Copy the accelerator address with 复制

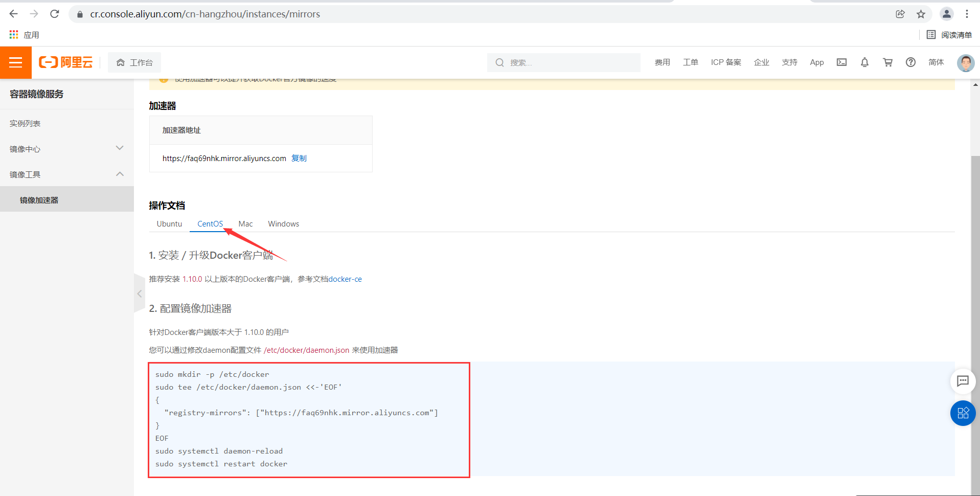point(299,159)
